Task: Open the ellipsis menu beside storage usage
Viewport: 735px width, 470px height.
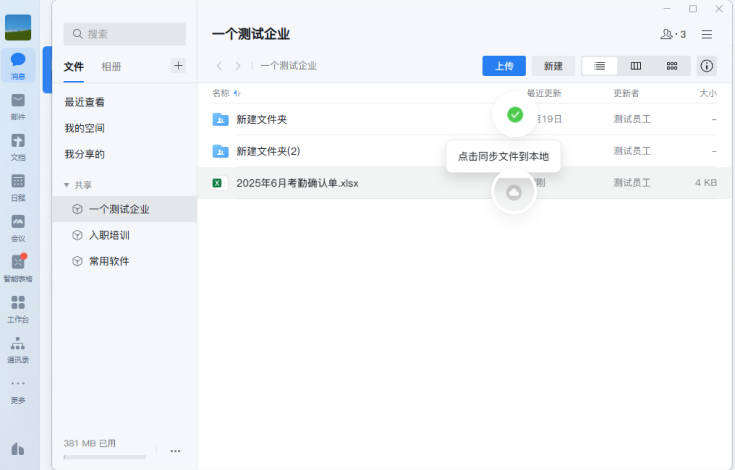Action: pos(175,451)
